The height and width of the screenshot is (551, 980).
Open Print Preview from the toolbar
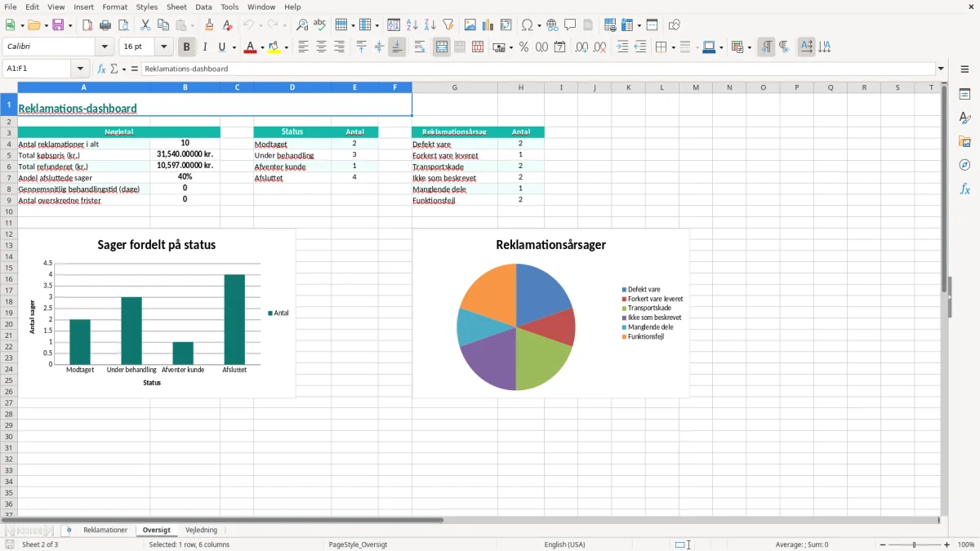(x=123, y=25)
